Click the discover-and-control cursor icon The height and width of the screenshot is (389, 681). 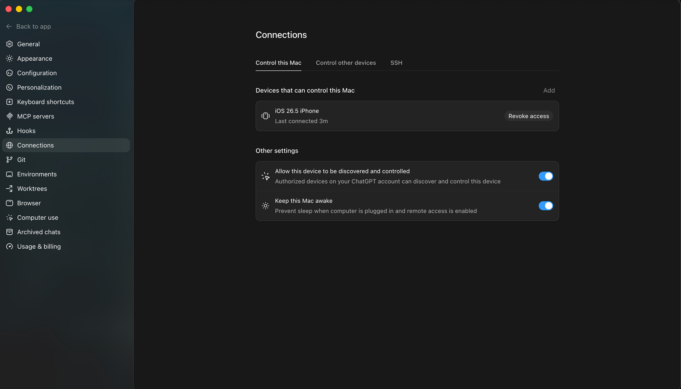(x=265, y=176)
